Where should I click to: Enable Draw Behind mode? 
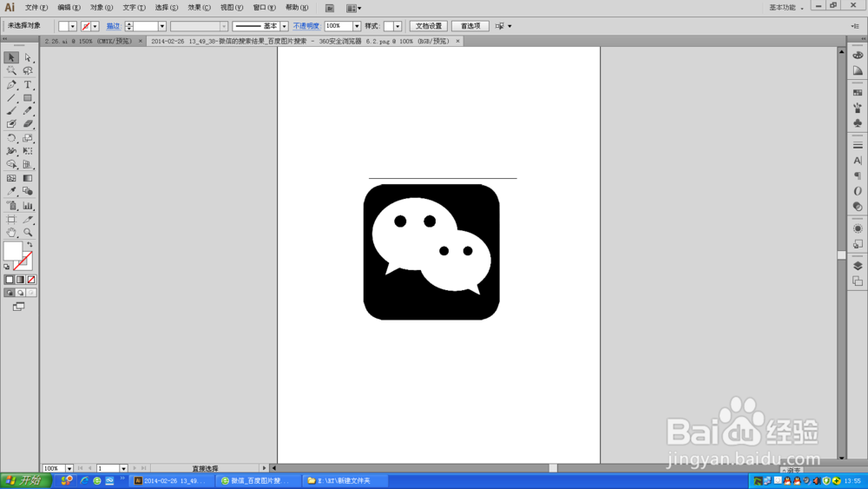click(x=21, y=293)
